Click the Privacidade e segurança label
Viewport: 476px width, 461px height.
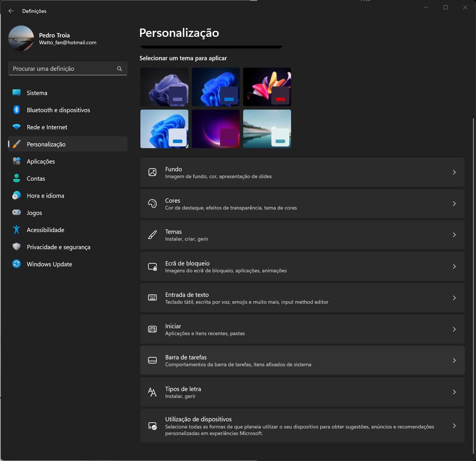point(59,247)
